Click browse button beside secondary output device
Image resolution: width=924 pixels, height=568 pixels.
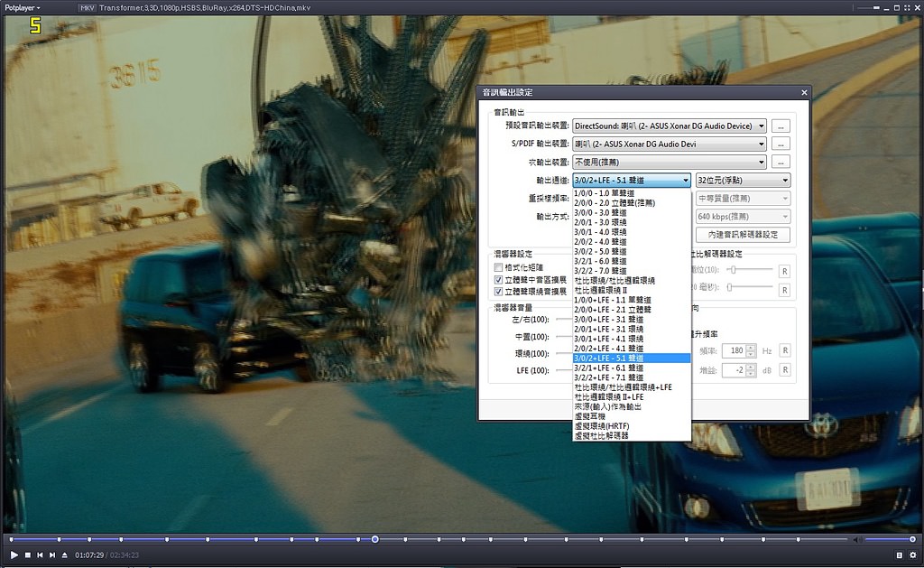781,163
